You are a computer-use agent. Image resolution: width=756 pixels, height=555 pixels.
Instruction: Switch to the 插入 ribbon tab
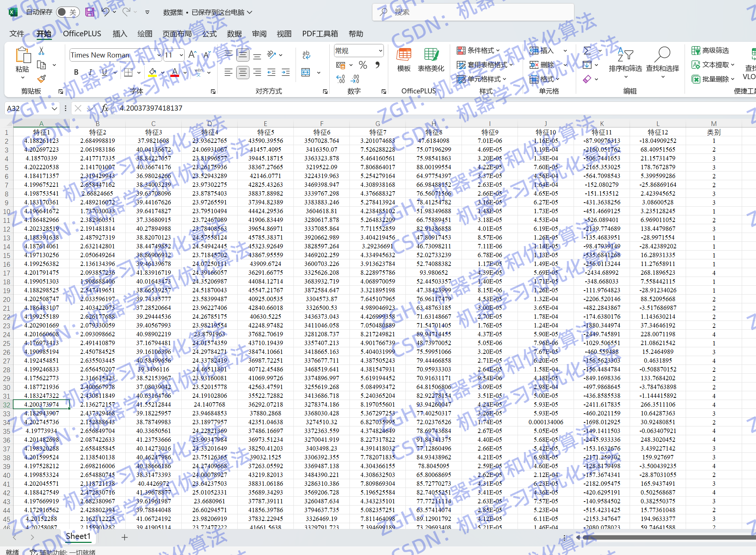click(120, 34)
